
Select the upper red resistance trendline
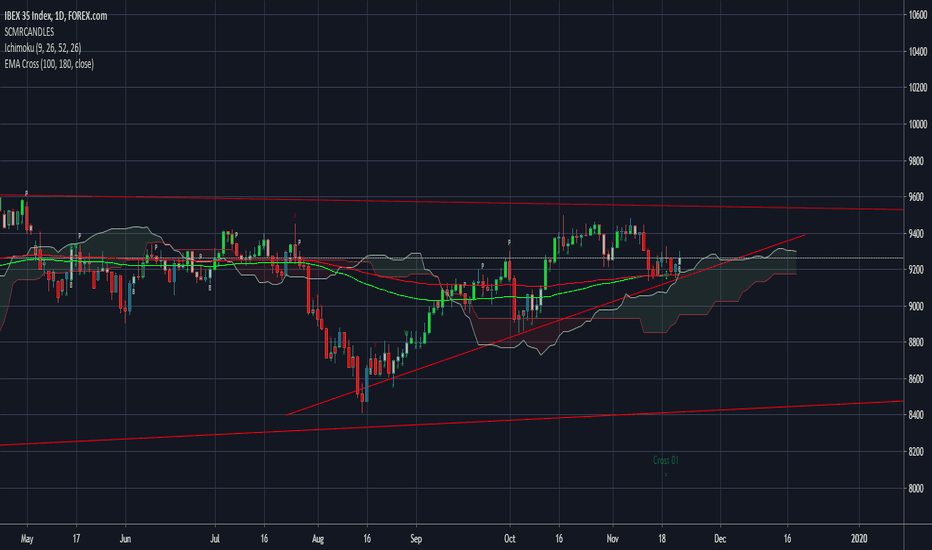point(452,202)
